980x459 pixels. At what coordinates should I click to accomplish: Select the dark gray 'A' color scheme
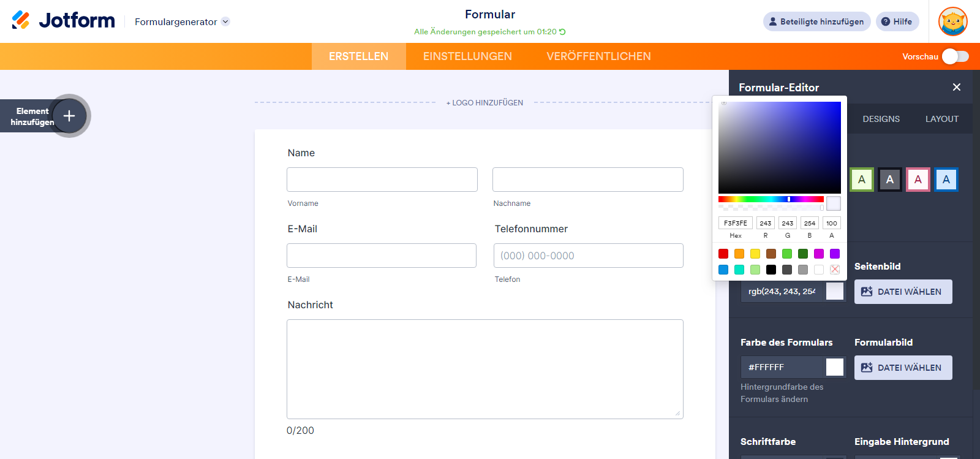pyautogui.click(x=890, y=180)
